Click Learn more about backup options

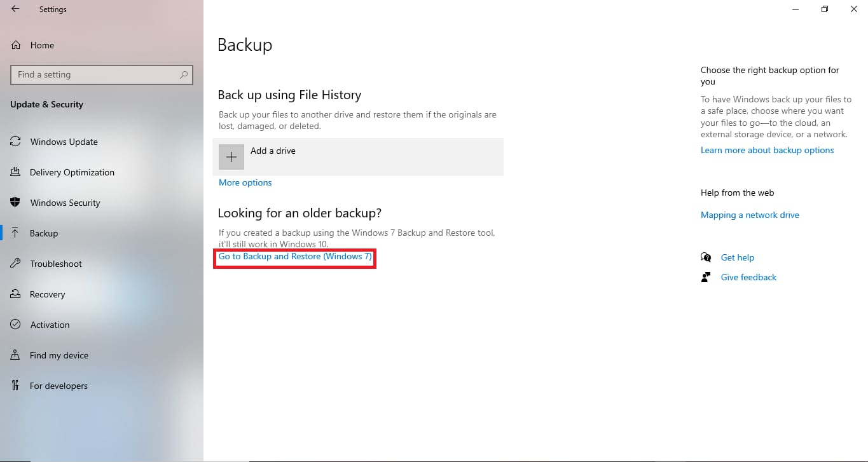tap(767, 150)
